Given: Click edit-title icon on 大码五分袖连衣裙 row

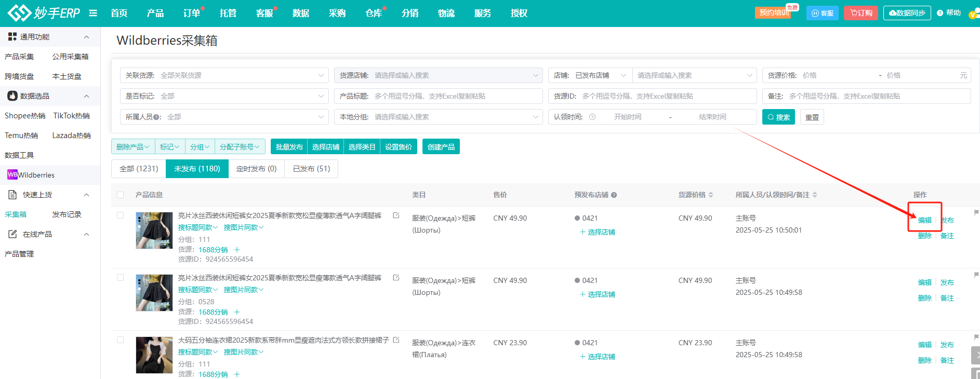Looking at the screenshot, I should click(x=396, y=340).
